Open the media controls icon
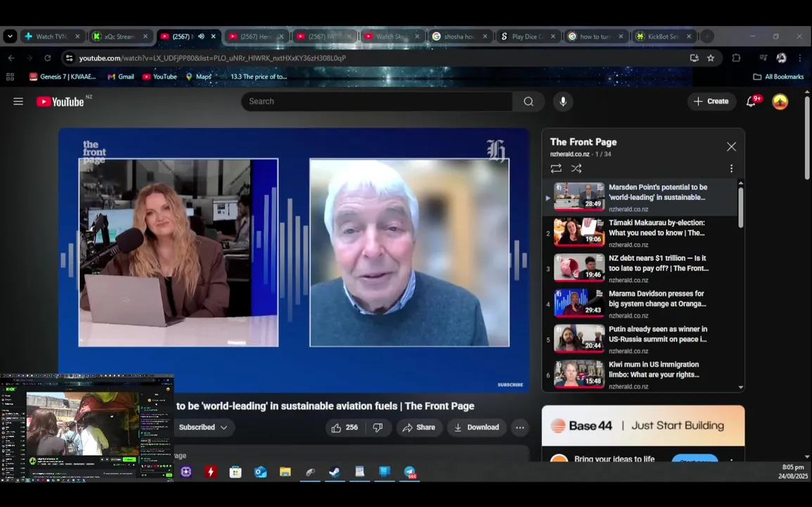Screen dimensions: 812x507 click(x=763, y=58)
